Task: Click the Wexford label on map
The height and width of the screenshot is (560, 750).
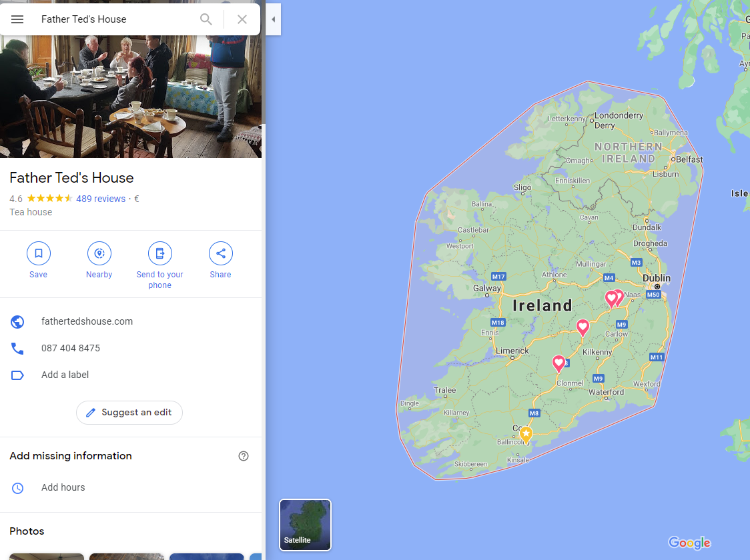Action: [x=647, y=384]
